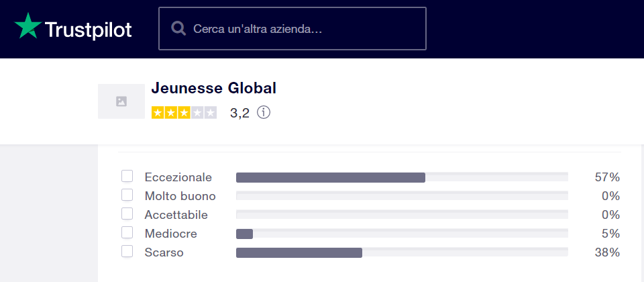Click the star rating graphic
The height and width of the screenshot is (282, 644).
point(184,113)
